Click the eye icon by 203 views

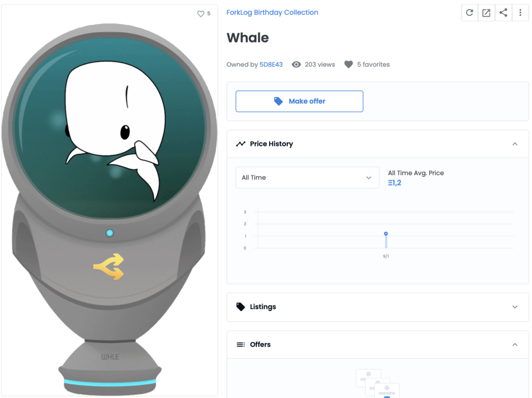(296, 64)
